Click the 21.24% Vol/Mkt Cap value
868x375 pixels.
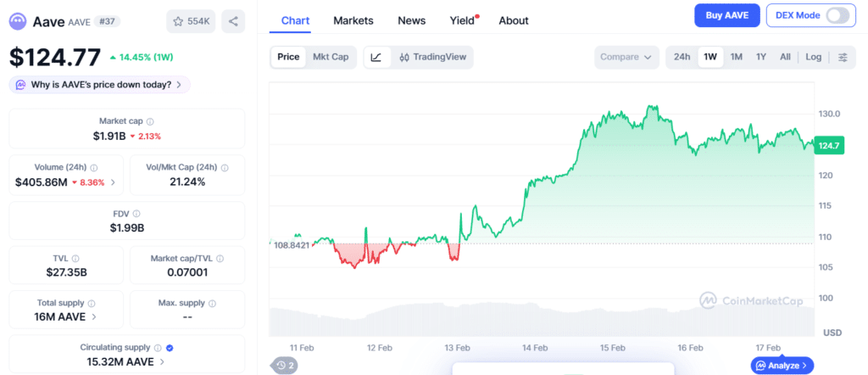point(187,182)
